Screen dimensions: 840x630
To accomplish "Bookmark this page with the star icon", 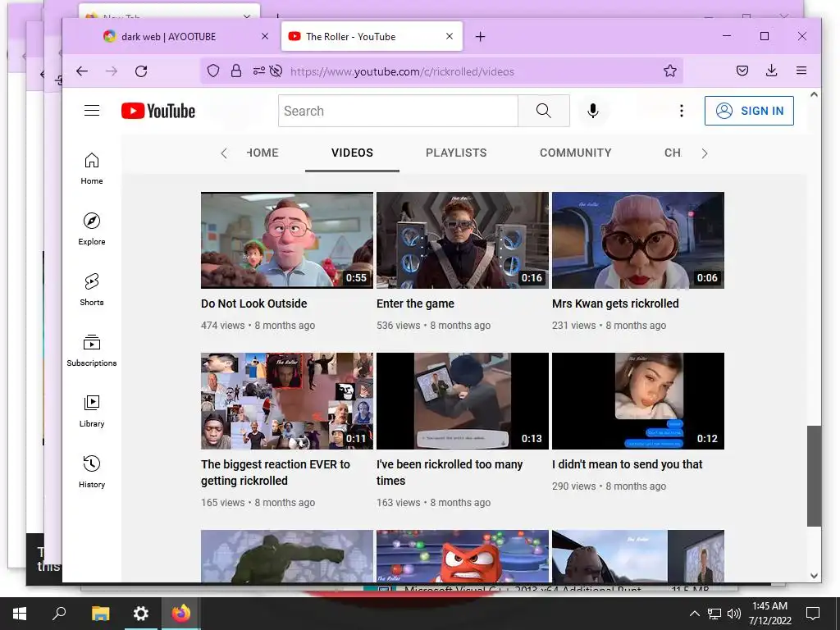I will pyautogui.click(x=669, y=71).
